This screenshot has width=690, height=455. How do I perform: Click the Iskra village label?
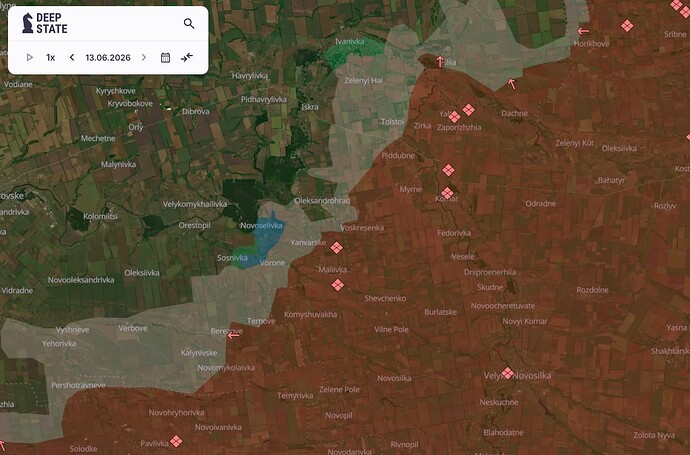click(x=310, y=107)
